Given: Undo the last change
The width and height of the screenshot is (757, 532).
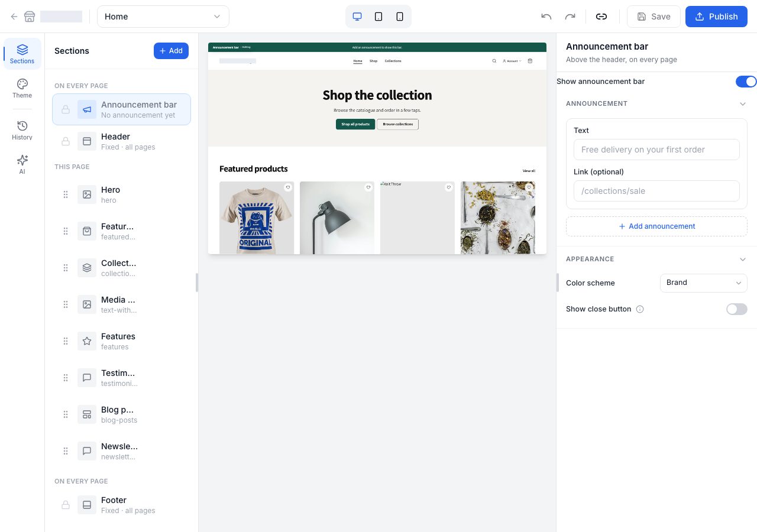Looking at the screenshot, I should point(546,17).
